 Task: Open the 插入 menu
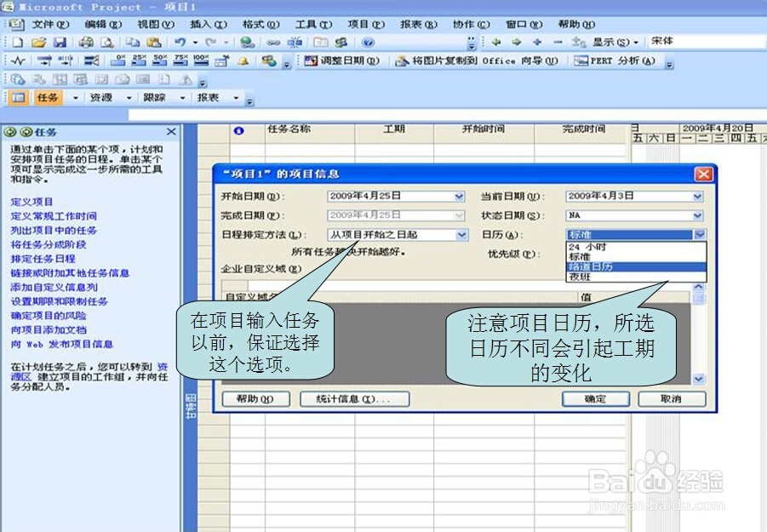[x=209, y=25]
